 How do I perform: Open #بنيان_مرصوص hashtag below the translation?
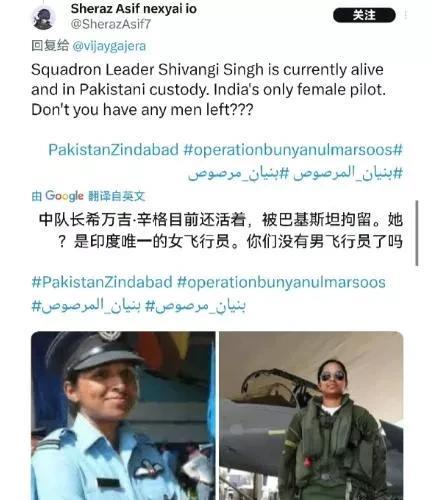click(x=195, y=306)
